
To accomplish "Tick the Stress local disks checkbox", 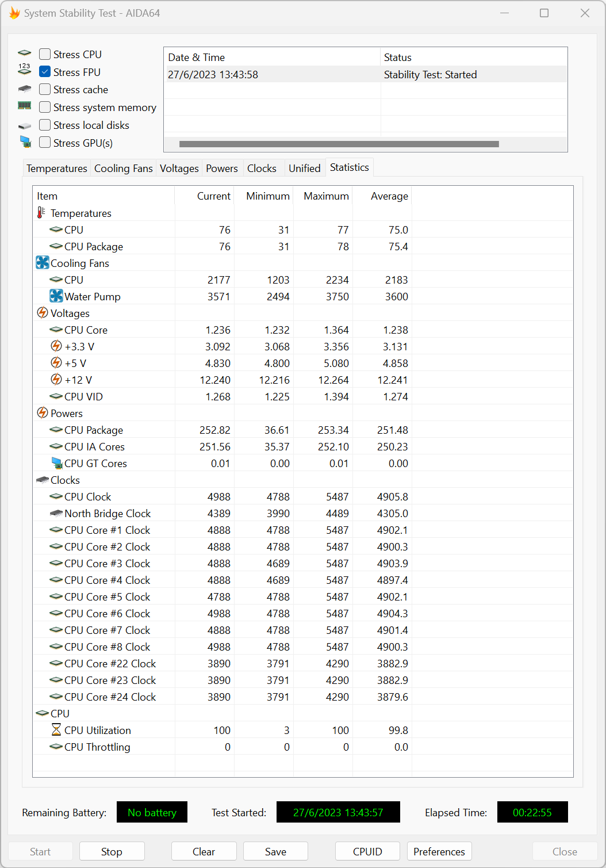I will tap(45, 125).
